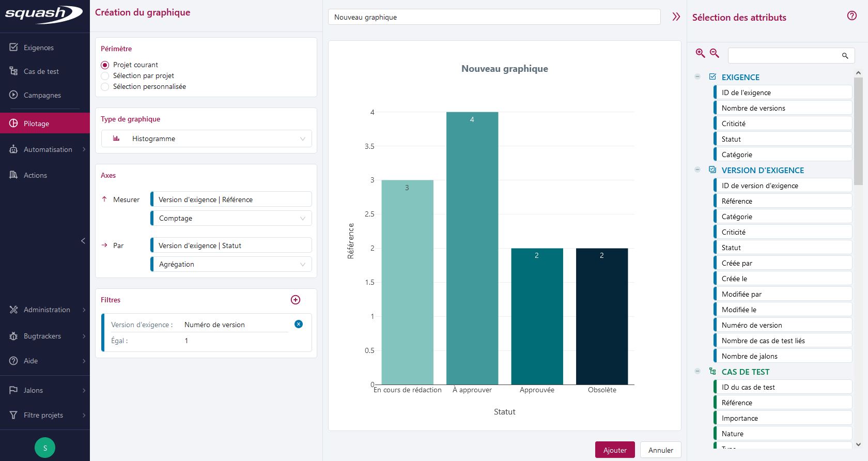The width and height of the screenshot is (868, 461).
Task: Open the help question mark icon
Action: 851,16
